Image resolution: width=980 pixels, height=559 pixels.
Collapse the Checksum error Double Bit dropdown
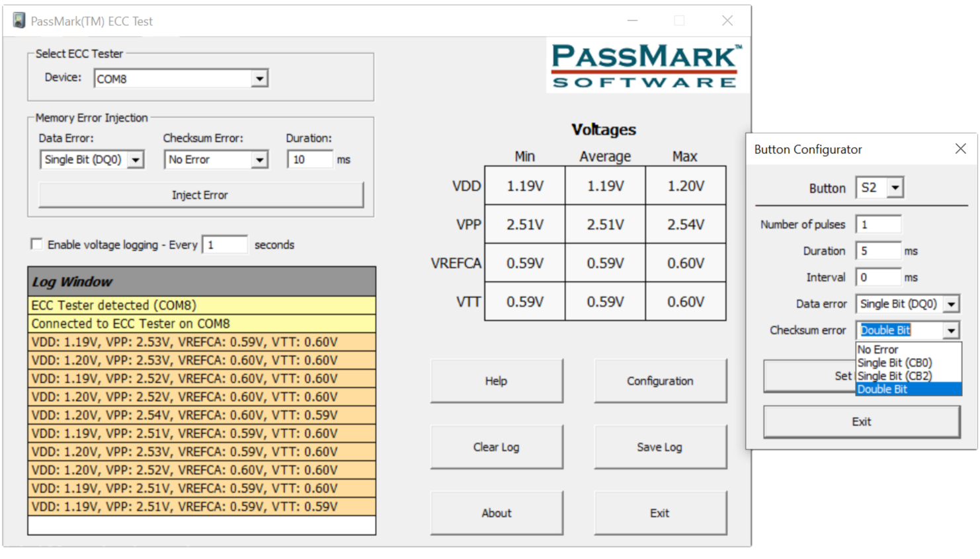click(x=951, y=330)
